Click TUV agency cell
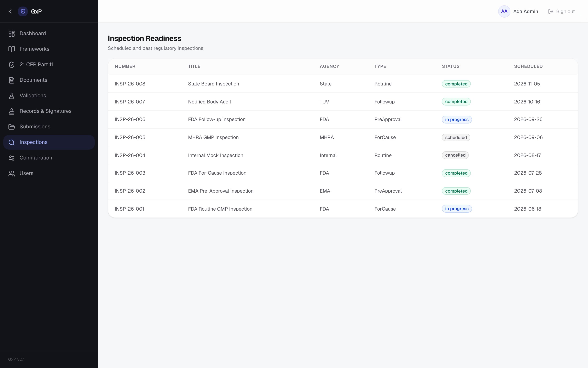 tap(324, 102)
